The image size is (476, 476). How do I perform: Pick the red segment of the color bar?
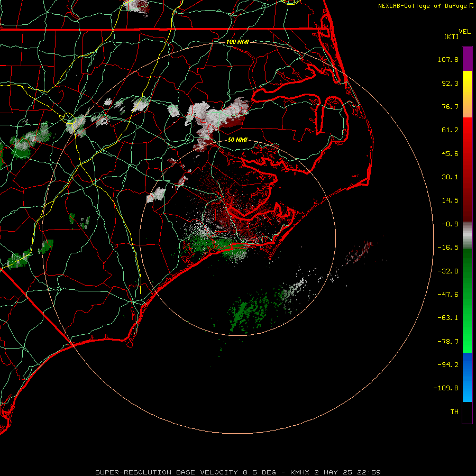[x=467, y=169]
